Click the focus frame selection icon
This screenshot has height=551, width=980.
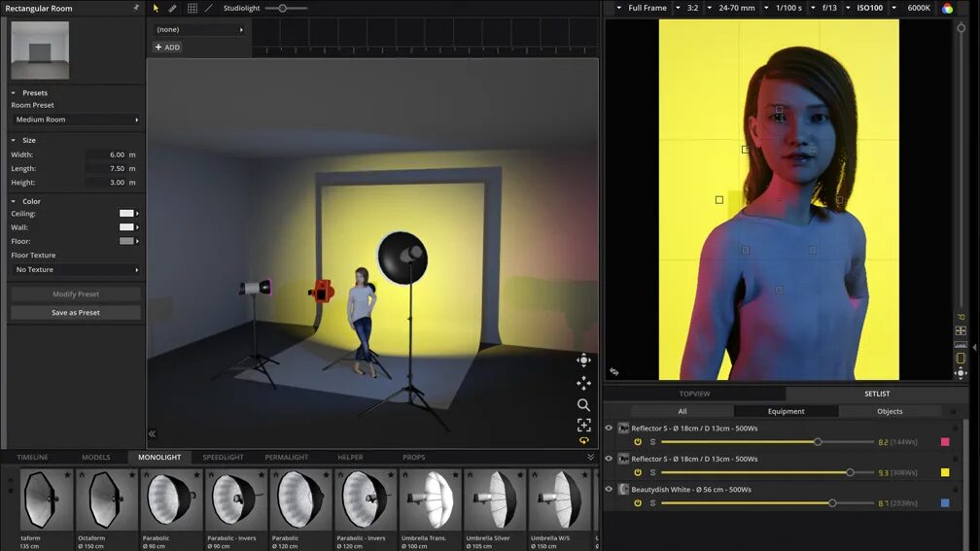[583, 426]
